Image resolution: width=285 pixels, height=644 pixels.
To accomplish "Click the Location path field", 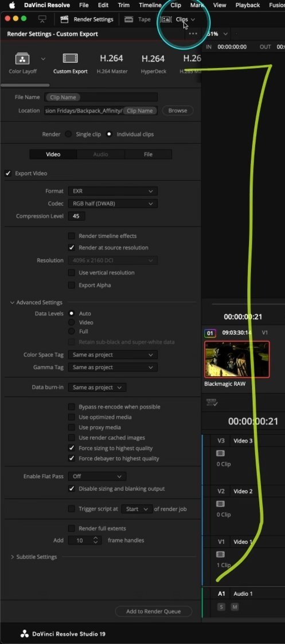I will [101, 110].
